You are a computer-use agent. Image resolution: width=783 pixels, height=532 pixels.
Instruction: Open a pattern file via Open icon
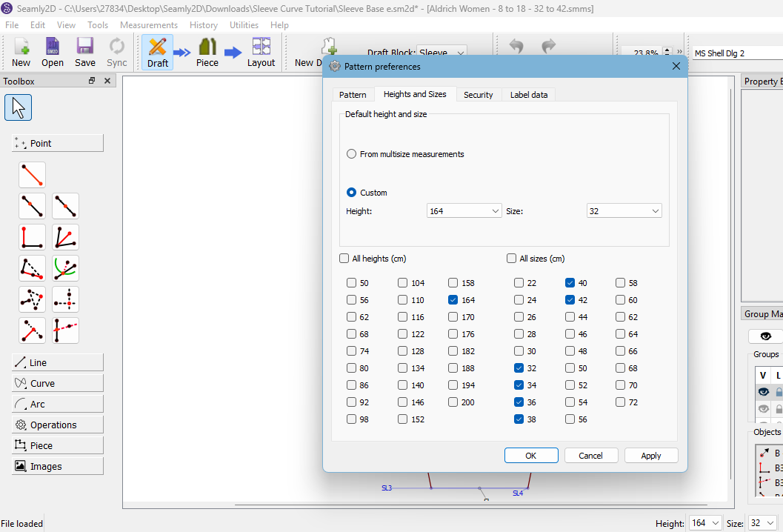tap(53, 53)
